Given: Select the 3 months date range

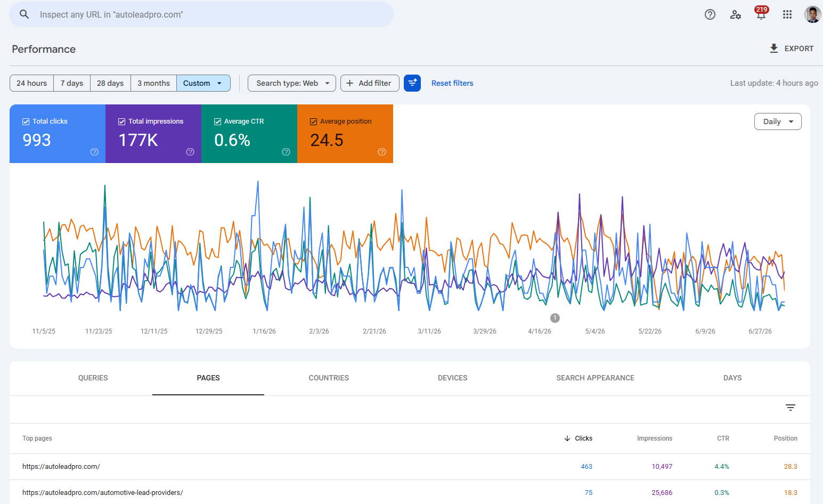Looking at the screenshot, I should click(153, 83).
